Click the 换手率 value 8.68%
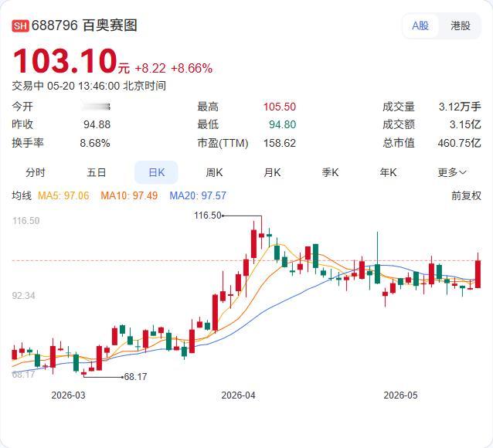The width and height of the screenshot is (493, 448). coord(95,143)
